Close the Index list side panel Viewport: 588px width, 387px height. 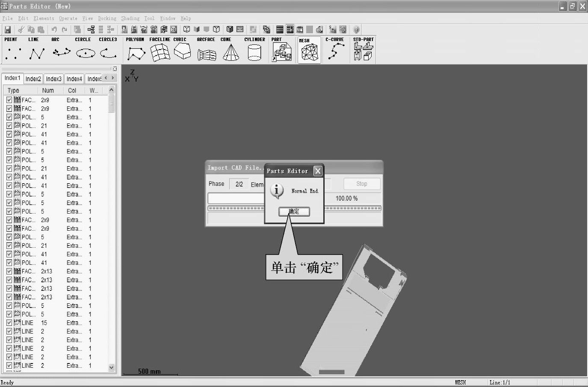pos(115,68)
